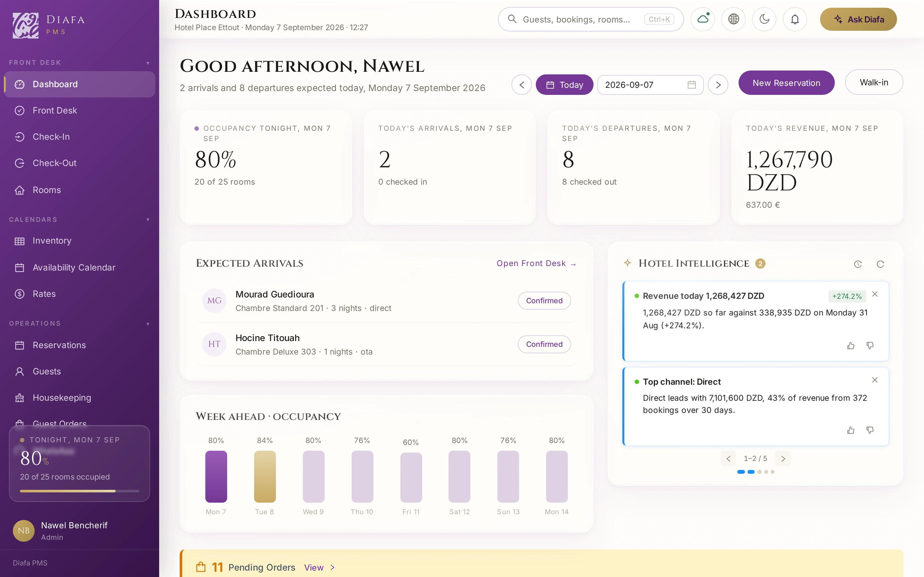
Task: Thumbs down the Top channel insight
Action: click(x=870, y=430)
